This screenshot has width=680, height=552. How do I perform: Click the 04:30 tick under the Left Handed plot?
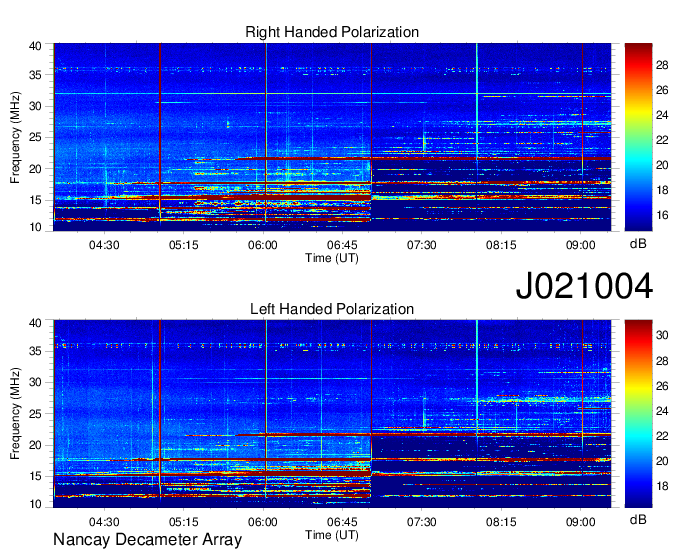tap(104, 522)
